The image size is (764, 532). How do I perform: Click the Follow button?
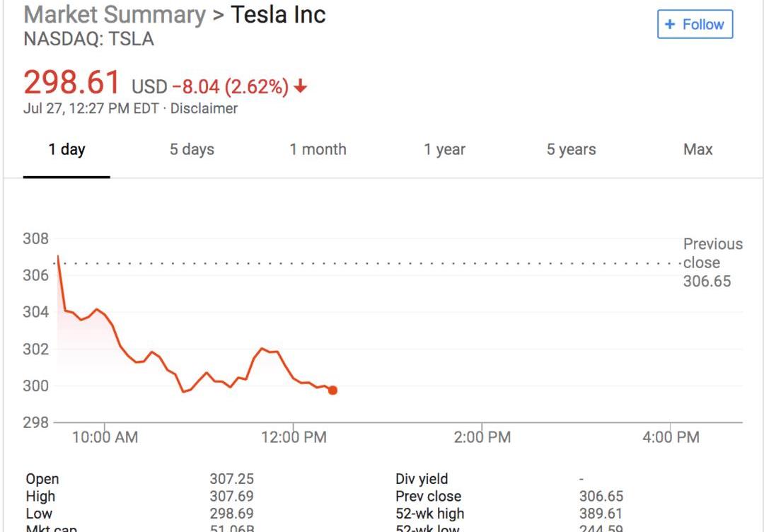695,25
